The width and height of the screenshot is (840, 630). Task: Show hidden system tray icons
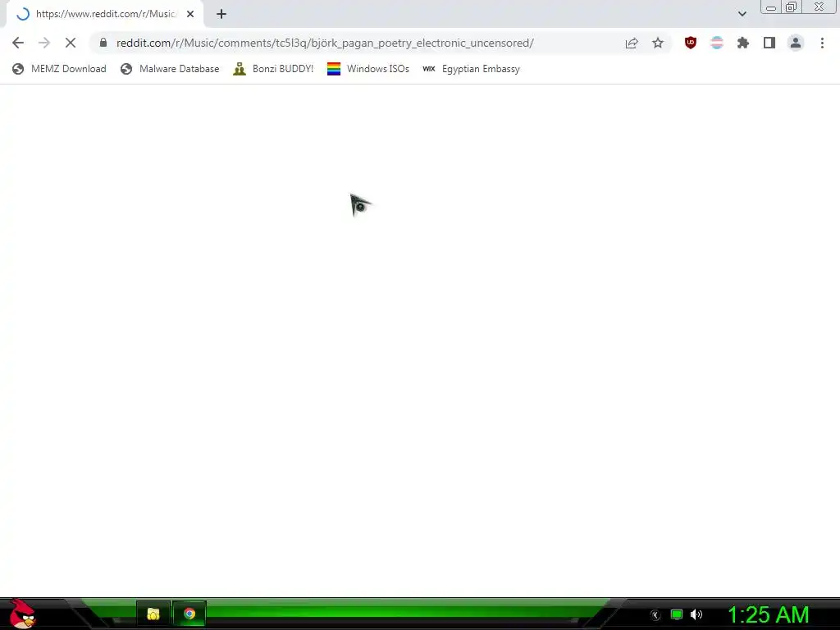click(655, 615)
